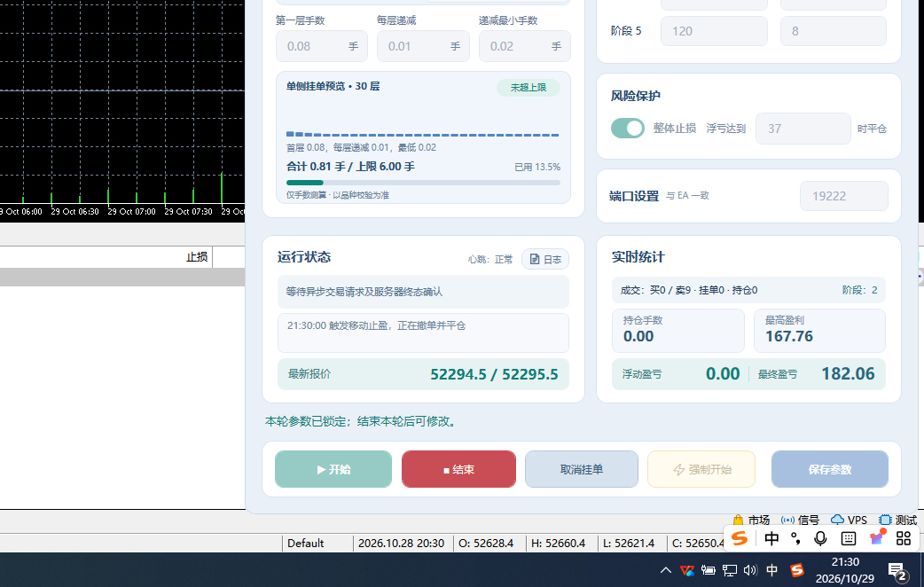Click Sogou S icon in system tray
924x587 pixels.
[x=796, y=570]
